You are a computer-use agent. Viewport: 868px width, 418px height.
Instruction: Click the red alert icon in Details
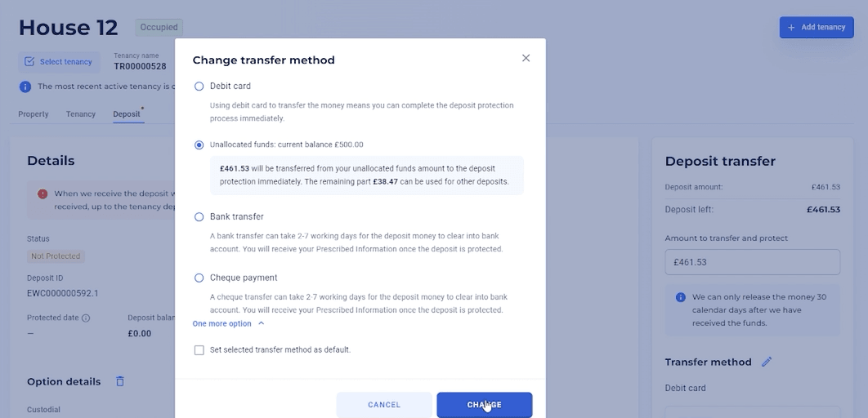point(43,194)
